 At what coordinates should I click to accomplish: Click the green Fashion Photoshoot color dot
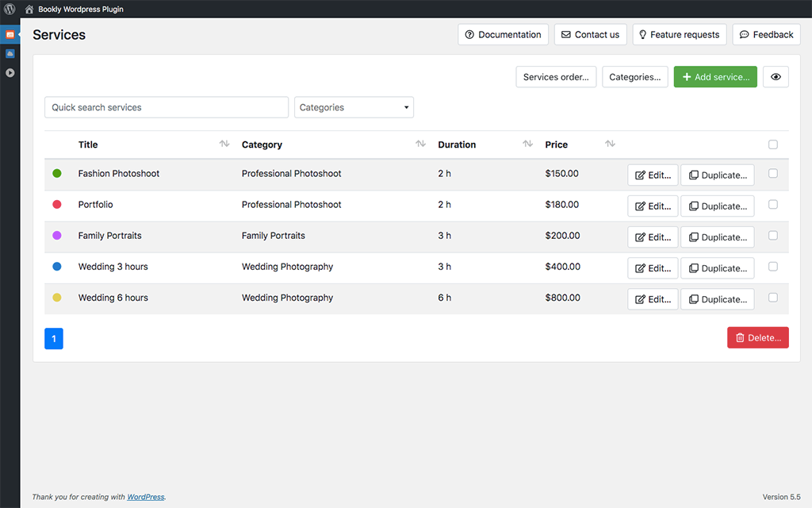click(57, 173)
